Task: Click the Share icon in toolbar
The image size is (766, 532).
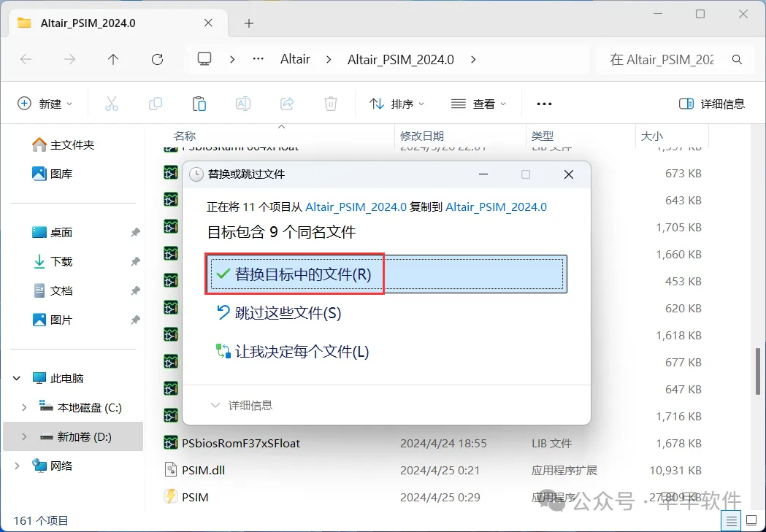Action: coord(287,104)
